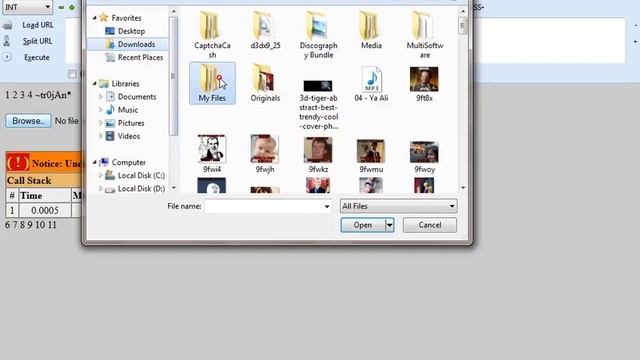Viewport: 640px width, 360px height.
Task: Select the 04 - Ya Ali MP3 file
Action: [x=371, y=84]
